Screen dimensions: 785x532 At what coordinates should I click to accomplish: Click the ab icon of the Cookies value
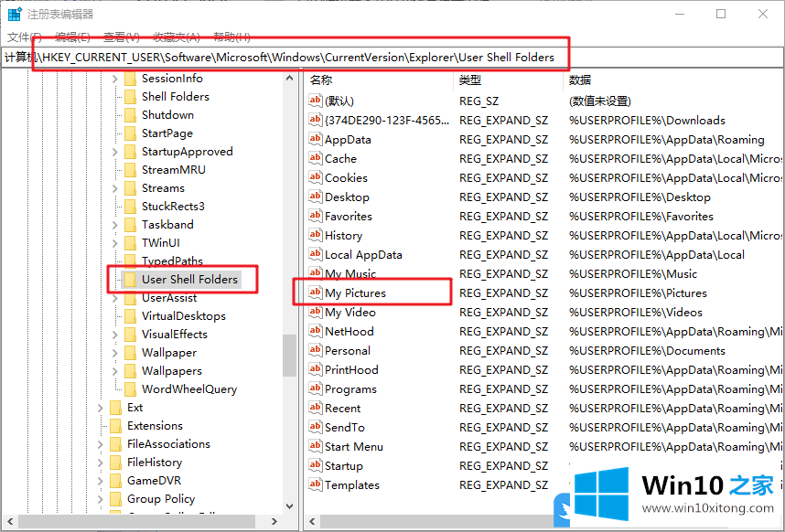pos(315,177)
